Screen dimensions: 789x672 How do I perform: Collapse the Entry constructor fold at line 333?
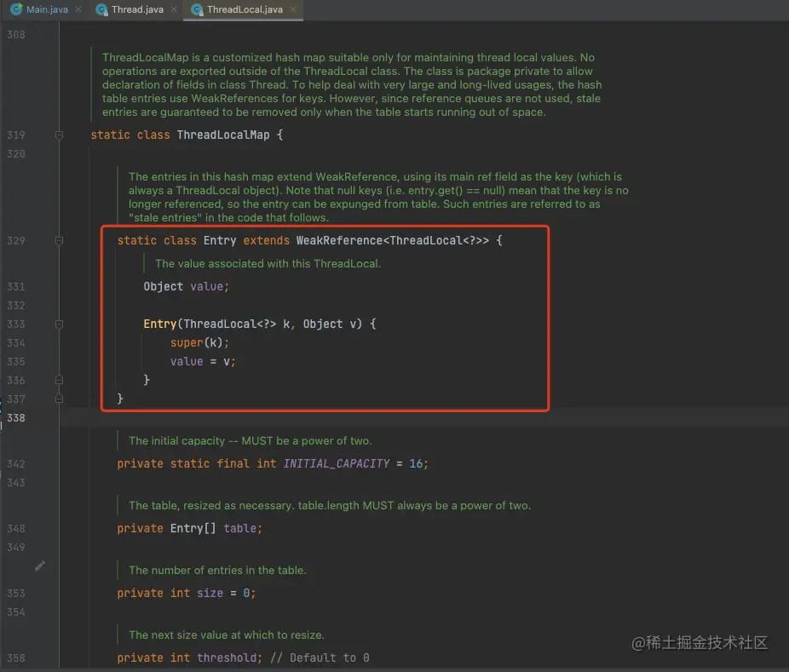tap(59, 324)
